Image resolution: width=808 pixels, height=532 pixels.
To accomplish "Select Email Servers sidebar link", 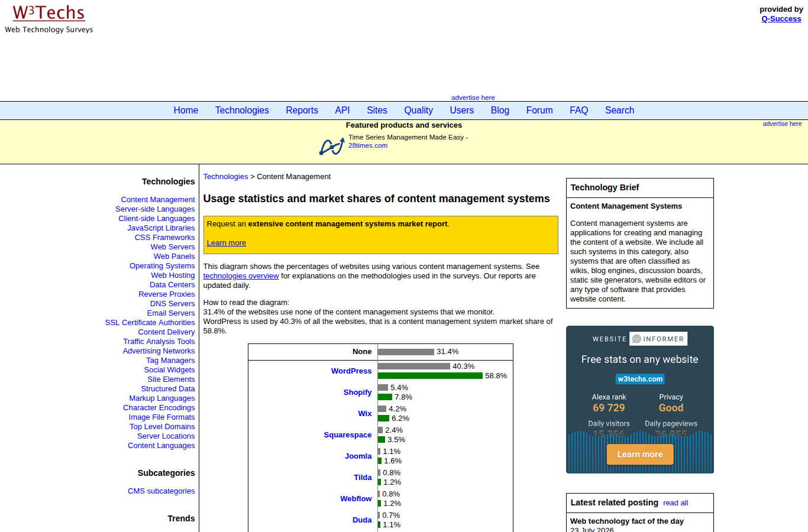I will point(171,313).
